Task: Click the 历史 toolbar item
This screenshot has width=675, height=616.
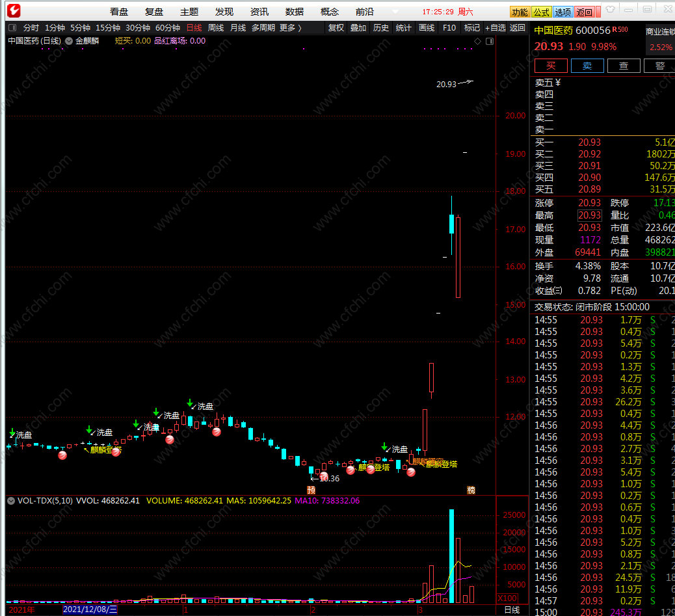Action: pyautogui.click(x=381, y=28)
